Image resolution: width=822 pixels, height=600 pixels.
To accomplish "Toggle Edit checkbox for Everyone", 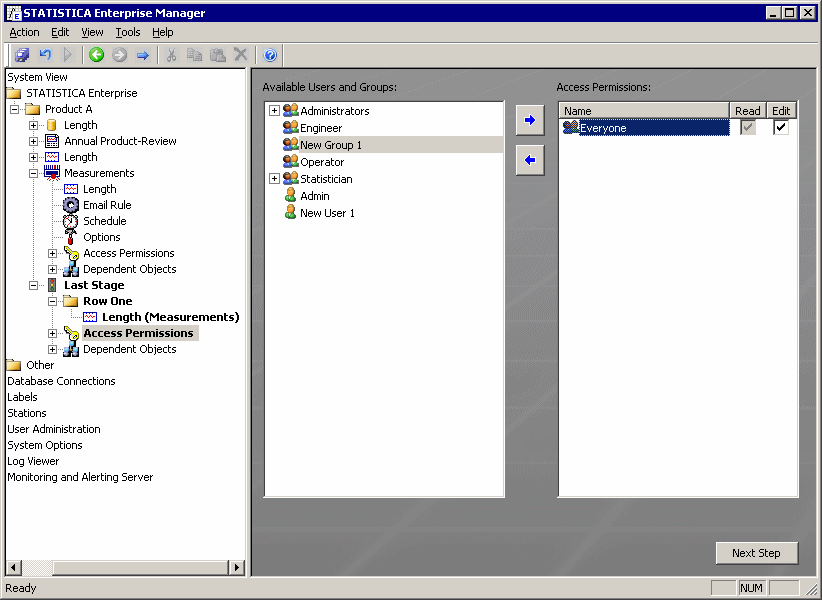I will (x=781, y=127).
